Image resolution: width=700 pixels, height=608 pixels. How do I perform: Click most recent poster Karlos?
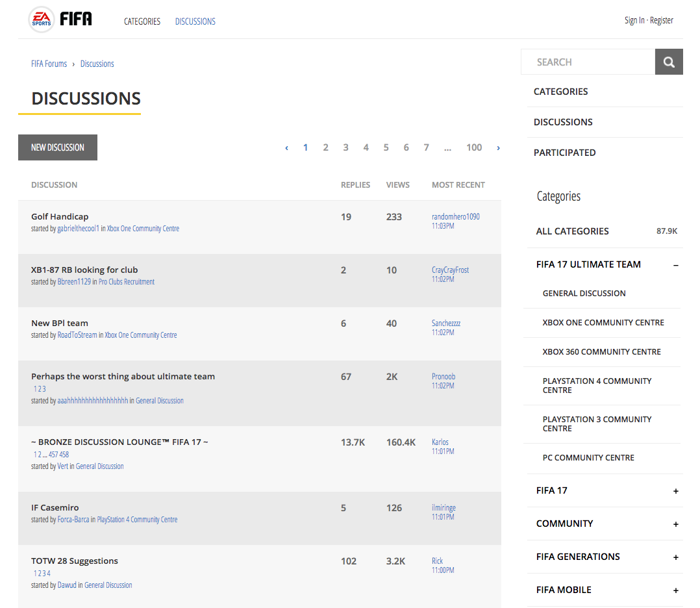pyautogui.click(x=440, y=441)
